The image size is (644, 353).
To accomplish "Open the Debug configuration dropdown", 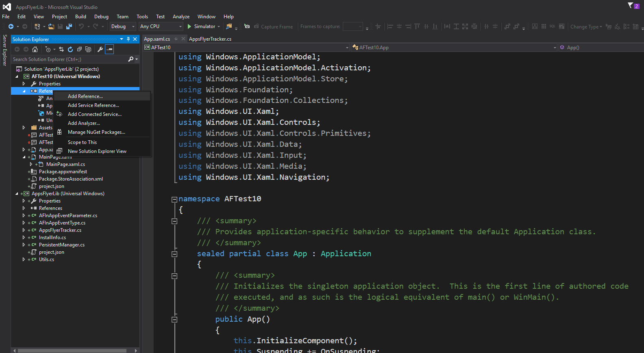I will point(123,26).
